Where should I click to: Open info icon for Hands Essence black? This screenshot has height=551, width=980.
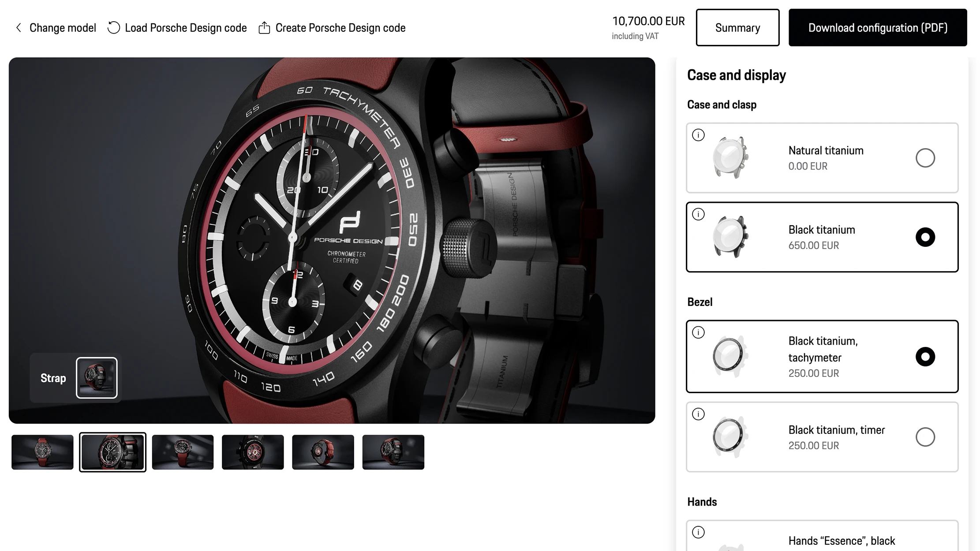tap(698, 532)
